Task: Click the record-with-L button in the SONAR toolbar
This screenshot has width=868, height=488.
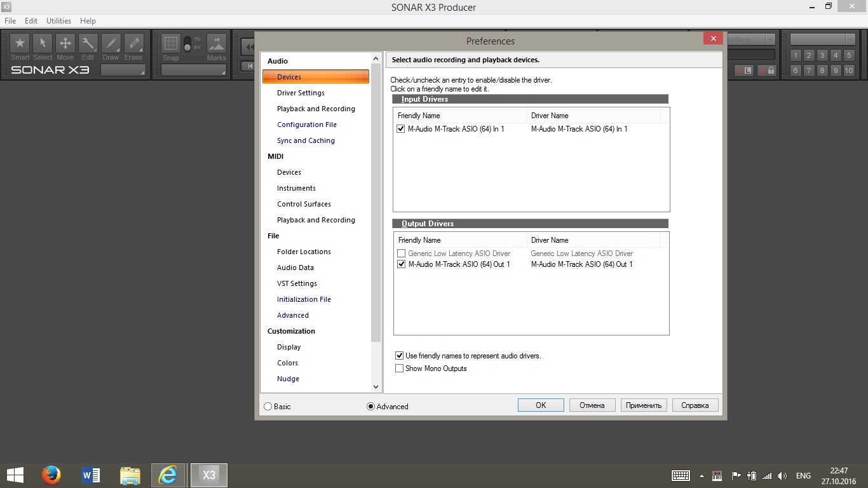Action: (744, 71)
